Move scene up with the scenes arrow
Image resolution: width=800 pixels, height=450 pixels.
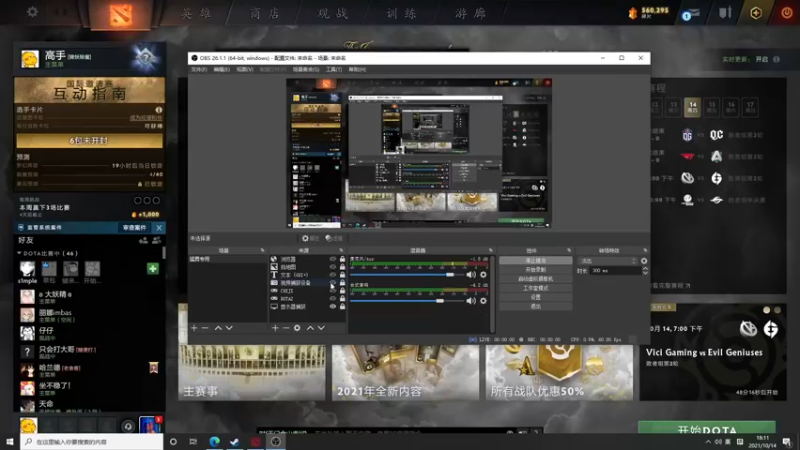click(x=218, y=328)
